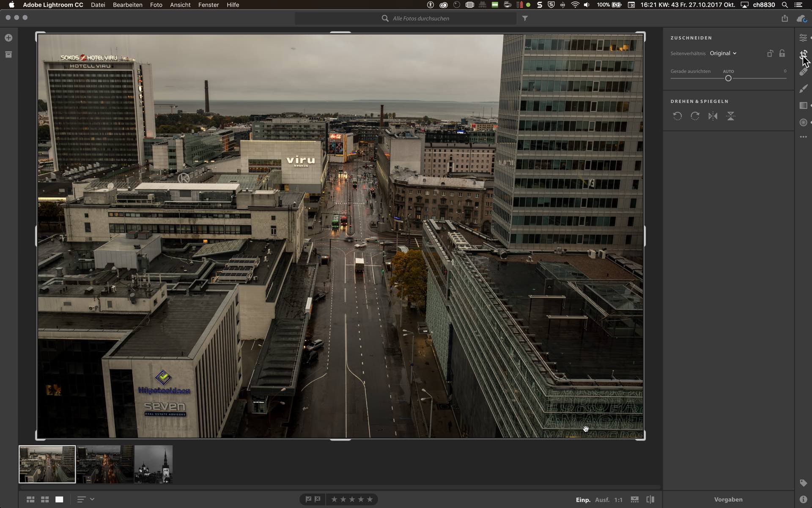Select the Healing Brush tool
The height and width of the screenshot is (508, 812).
coord(803,72)
